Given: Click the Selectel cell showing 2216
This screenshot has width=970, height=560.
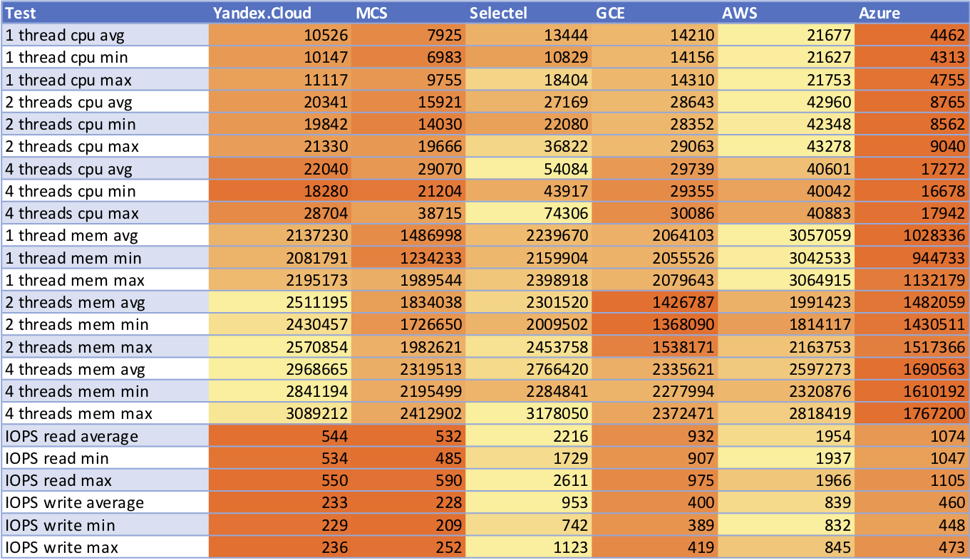Looking at the screenshot, I should point(529,436).
